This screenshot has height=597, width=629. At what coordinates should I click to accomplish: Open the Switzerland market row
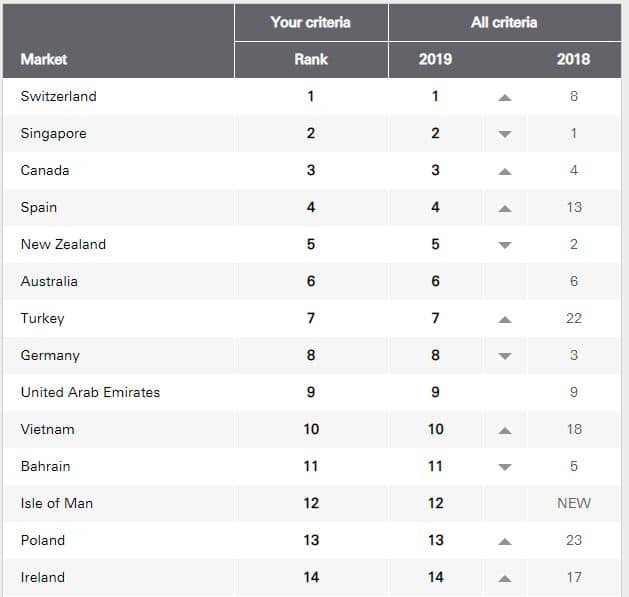point(312,96)
